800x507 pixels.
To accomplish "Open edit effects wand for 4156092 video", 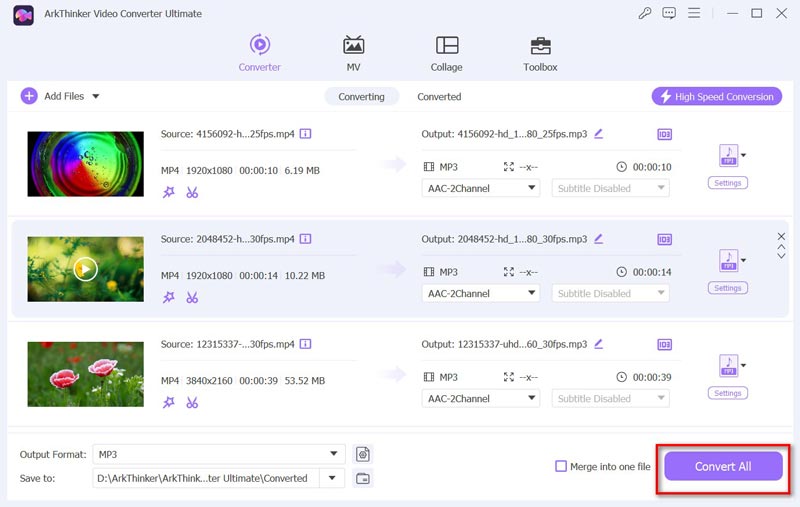I will [x=169, y=192].
